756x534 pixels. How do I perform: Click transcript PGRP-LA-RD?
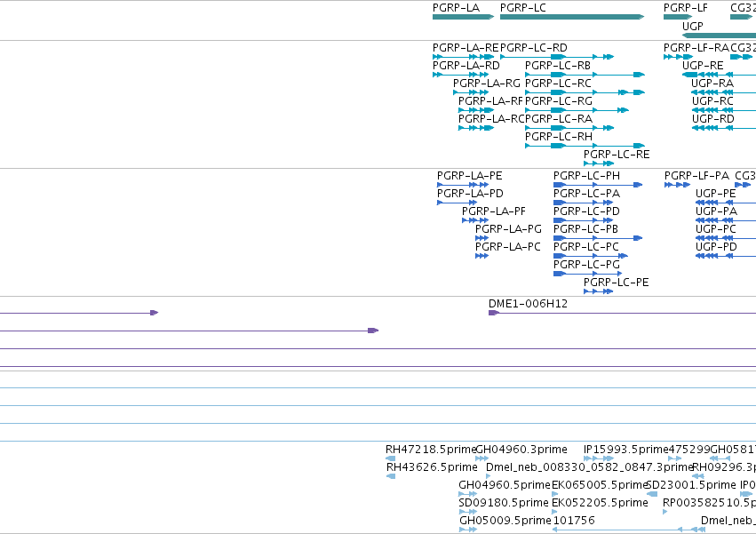coord(461,75)
